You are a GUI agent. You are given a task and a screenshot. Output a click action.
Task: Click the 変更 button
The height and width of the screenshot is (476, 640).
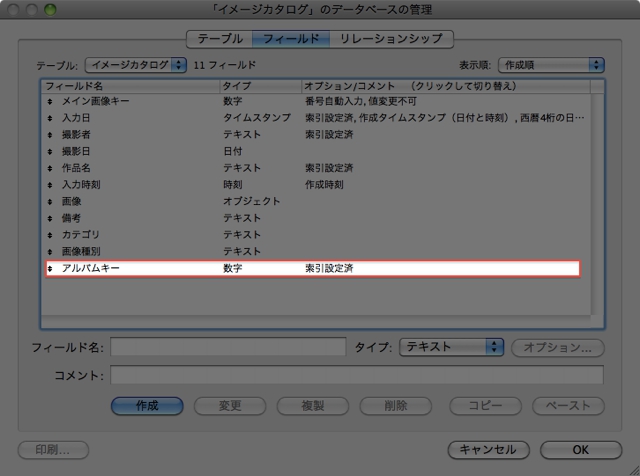[230, 406]
